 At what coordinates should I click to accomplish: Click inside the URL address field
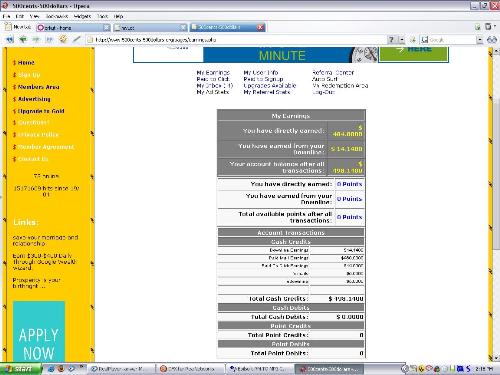[x=240, y=40]
